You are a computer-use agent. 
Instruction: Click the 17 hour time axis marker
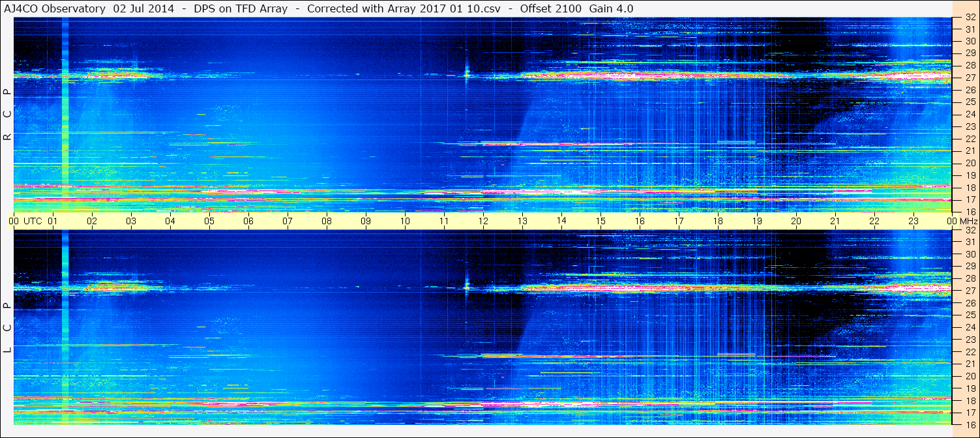[x=679, y=222]
